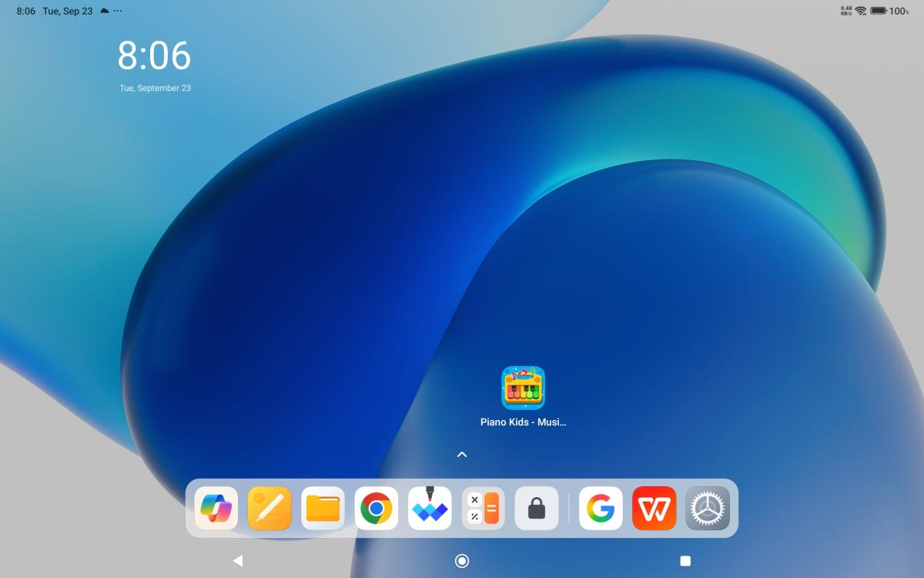Image resolution: width=924 pixels, height=578 pixels.
Task: Launch Google Chrome from the dock
Action: (377, 509)
